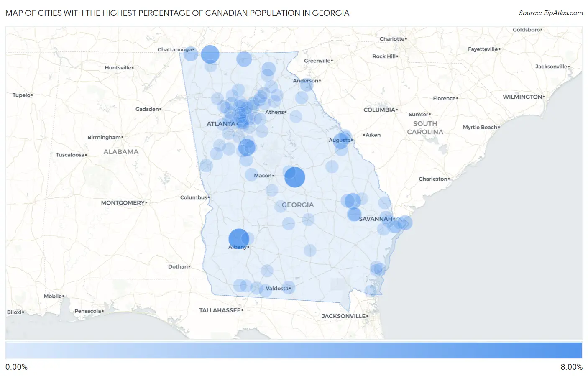Click the Charleston city label

coord(433,179)
